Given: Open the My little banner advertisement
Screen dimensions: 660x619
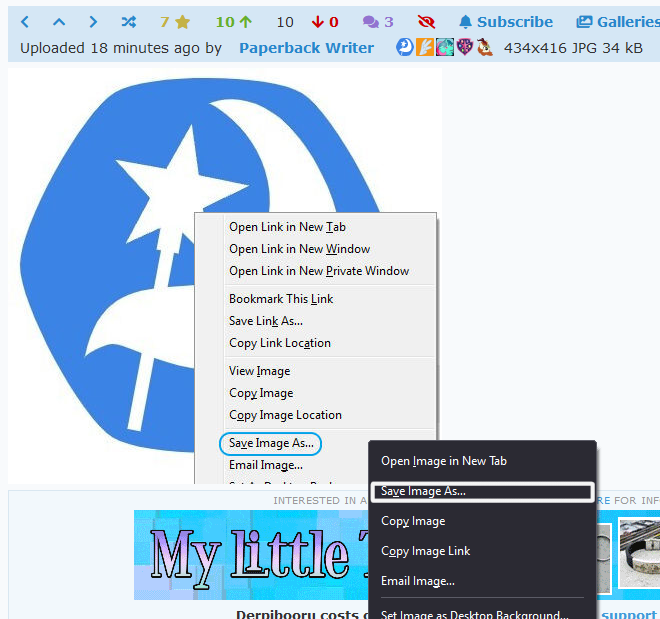Looking at the screenshot, I should [251, 555].
